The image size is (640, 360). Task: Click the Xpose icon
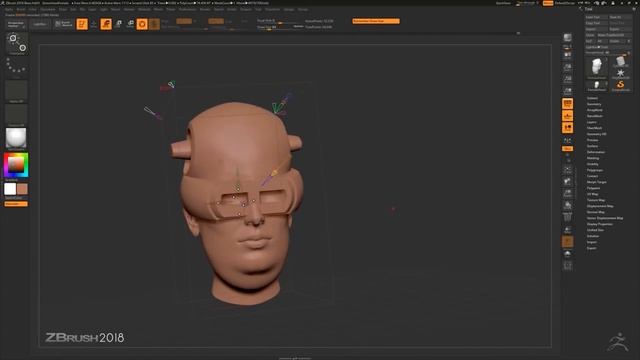click(567, 266)
